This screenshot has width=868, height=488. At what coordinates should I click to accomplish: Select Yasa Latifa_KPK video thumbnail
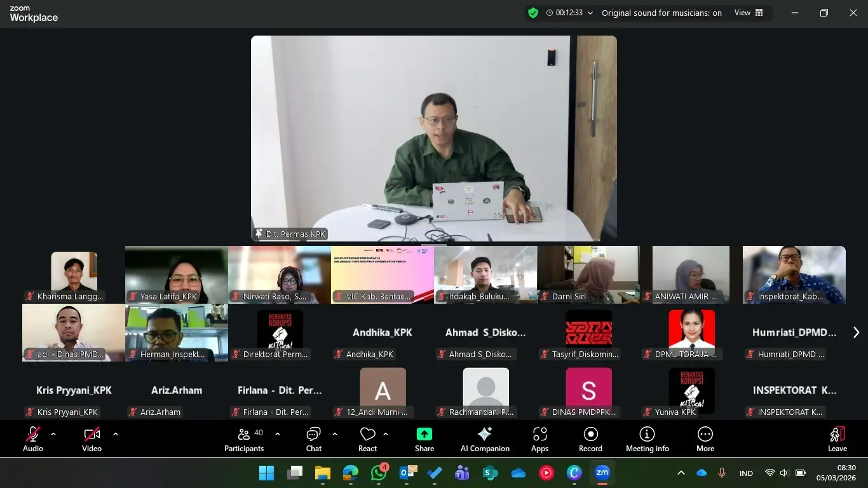[x=177, y=274]
